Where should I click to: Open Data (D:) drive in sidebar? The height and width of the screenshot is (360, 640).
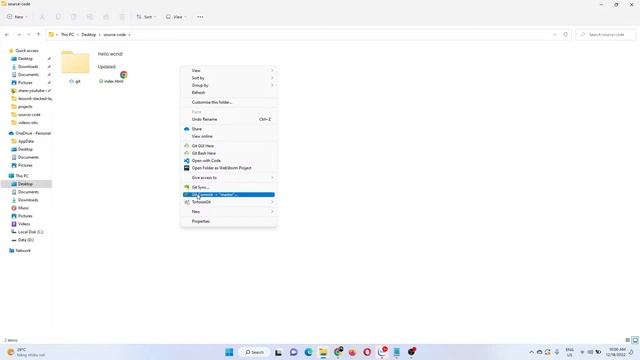[x=26, y=240]
